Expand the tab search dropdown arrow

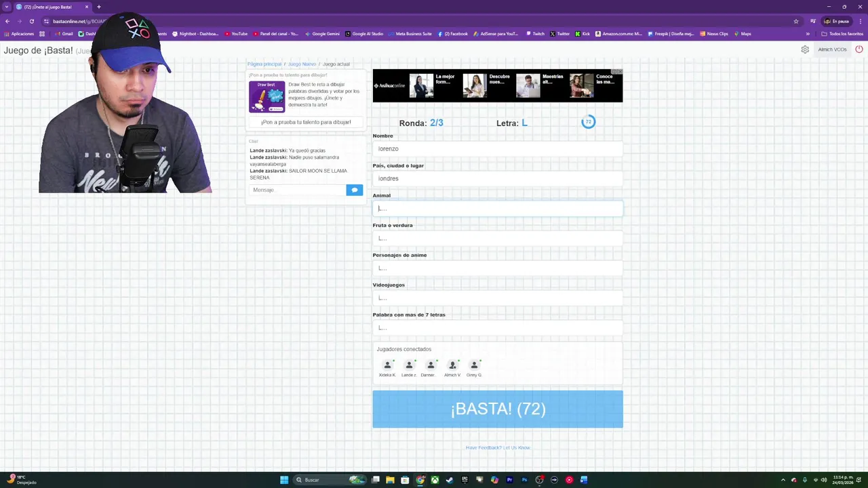(7, 7)
